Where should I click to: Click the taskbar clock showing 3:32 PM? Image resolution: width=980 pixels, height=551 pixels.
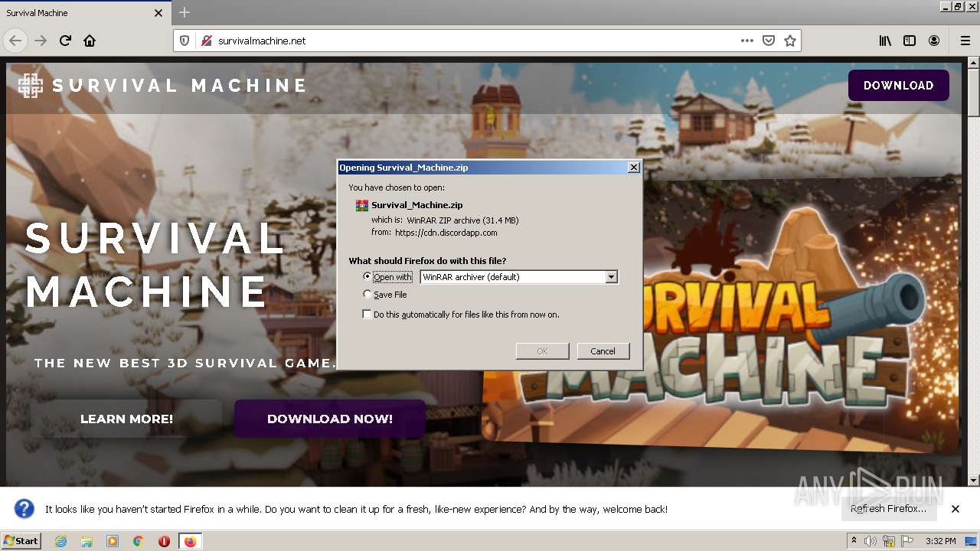[x=940, y=541]
